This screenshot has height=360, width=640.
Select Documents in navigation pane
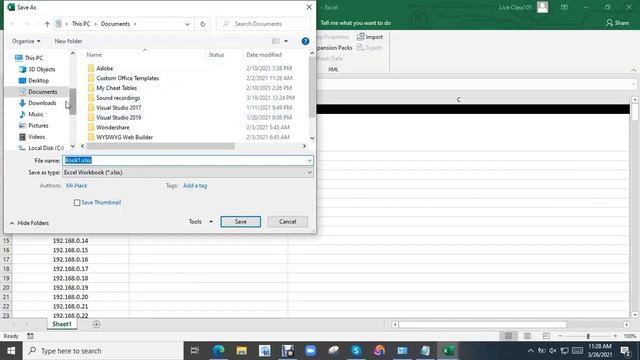[42, 92]
